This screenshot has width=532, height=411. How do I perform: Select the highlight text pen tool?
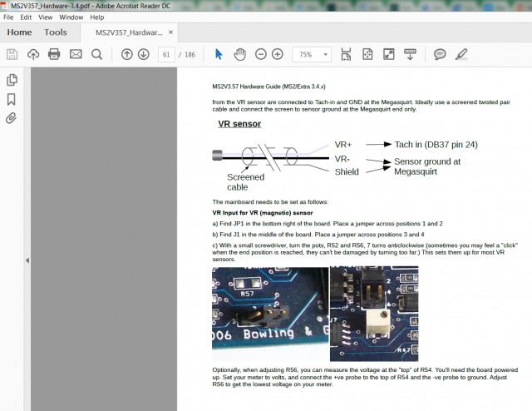click(x=461, y=54)
